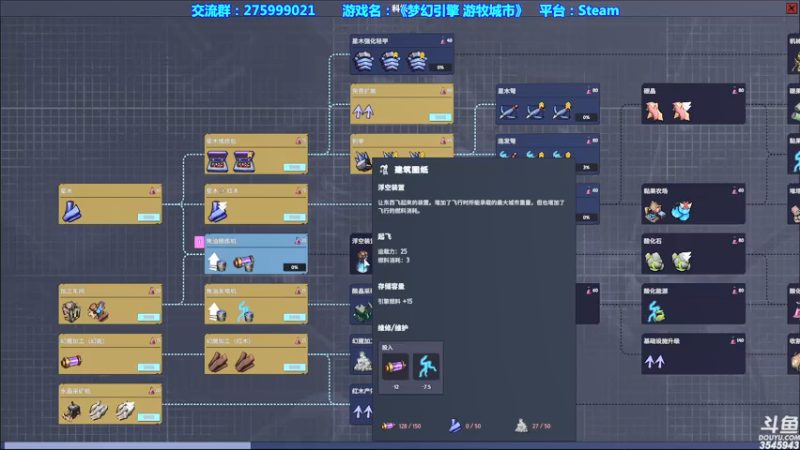Open the 硼晶 research card title
This screenshot has height=450, width=800.
tap(649, 91)
